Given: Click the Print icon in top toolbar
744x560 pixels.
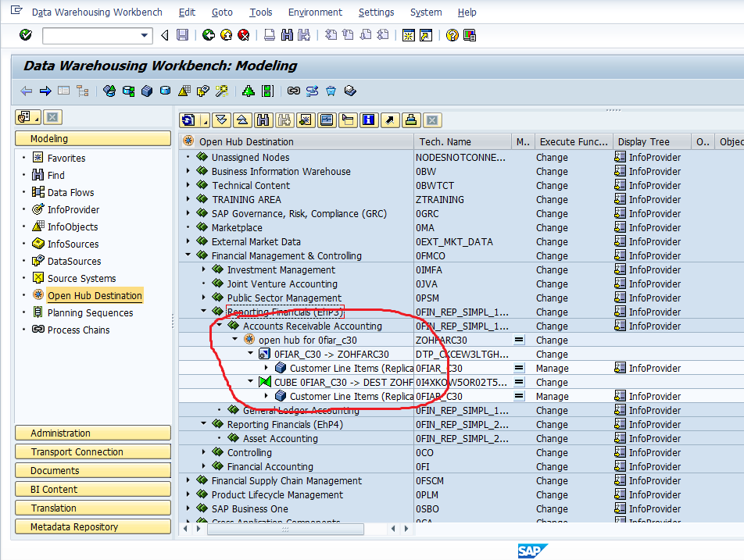Looking at the screenshot, I should pyautogui.click(x=270, y=35).
